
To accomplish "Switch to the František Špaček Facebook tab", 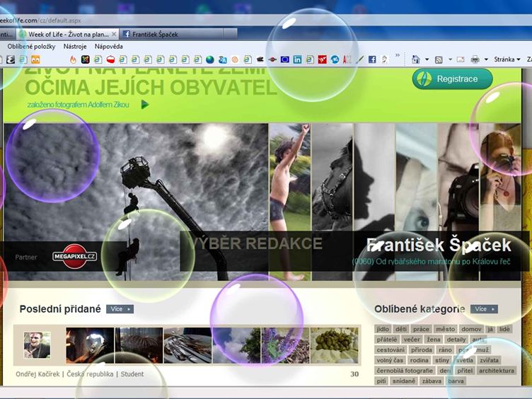I will [x=171, y=34].
